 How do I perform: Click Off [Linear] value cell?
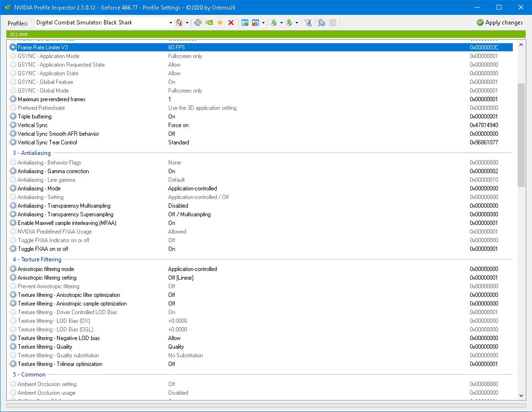(x=181, y=278)
